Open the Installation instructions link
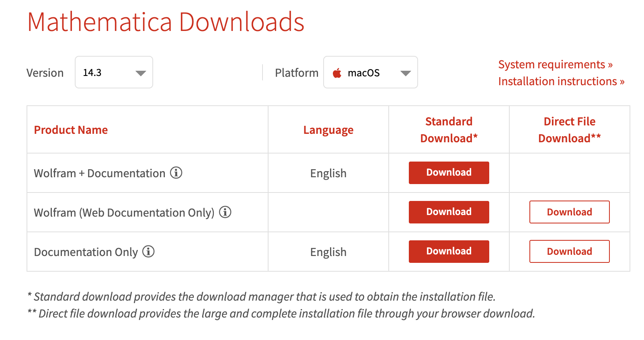Screen dimensions: 644x340 [x=561, y=81]
